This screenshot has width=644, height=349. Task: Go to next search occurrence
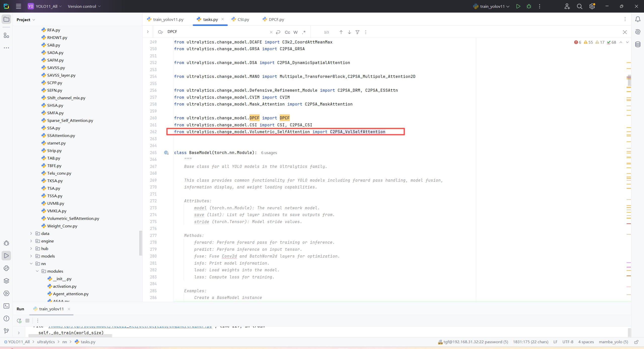(349, 32)
